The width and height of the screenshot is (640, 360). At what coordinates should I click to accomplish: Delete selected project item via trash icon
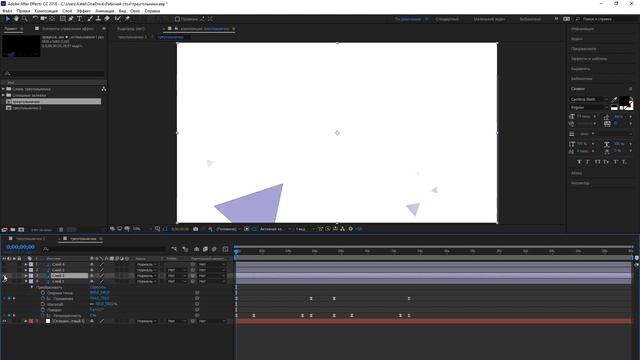click(61, 230)
